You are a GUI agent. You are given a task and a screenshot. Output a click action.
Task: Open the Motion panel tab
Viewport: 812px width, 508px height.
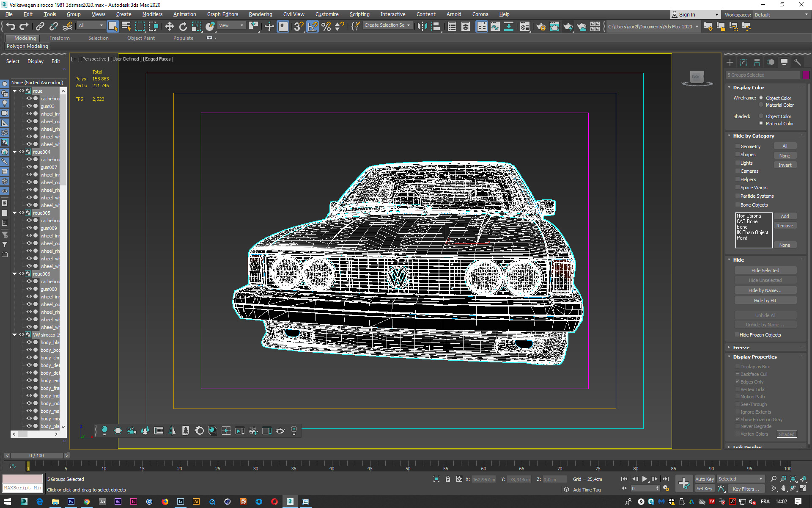click(771, 62)
